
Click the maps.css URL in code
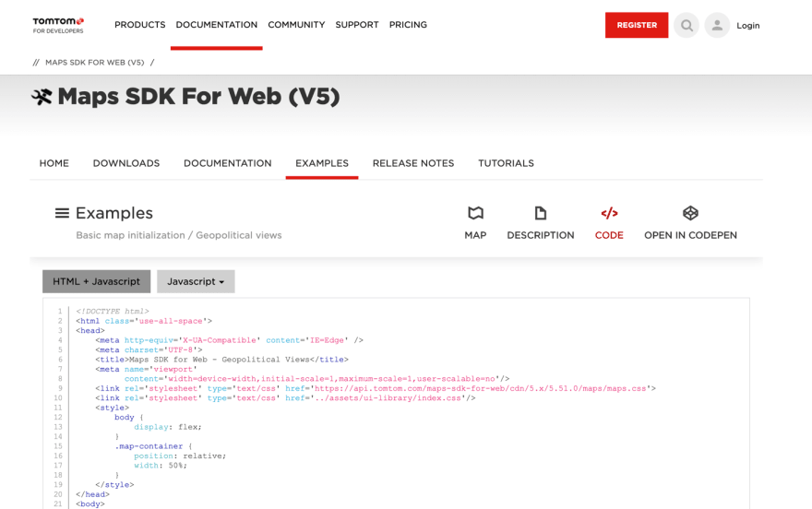click(481, 388)
